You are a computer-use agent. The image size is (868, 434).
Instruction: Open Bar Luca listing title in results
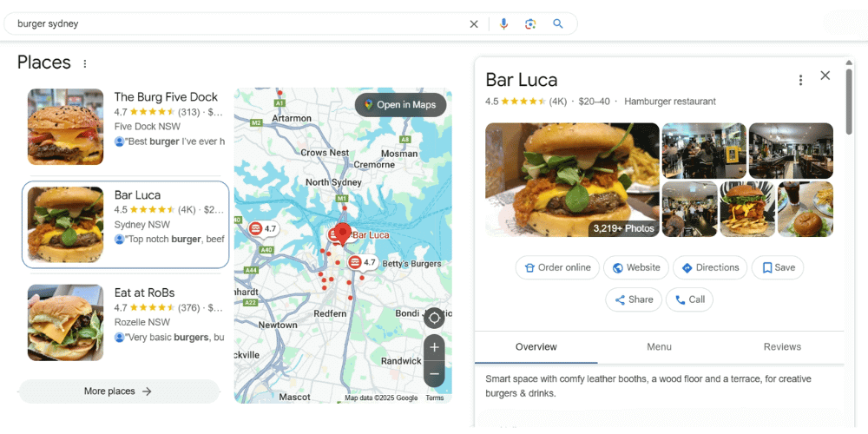(x=137, y=194)
